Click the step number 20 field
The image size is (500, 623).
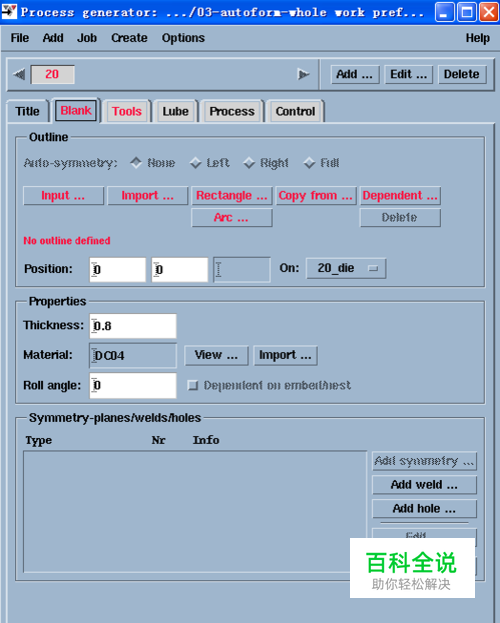tap(52, 74)
